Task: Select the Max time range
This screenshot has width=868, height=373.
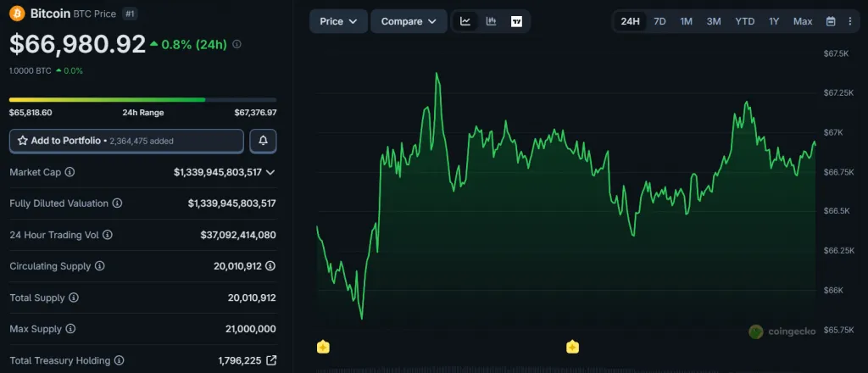Action: [x=803, y=21]
